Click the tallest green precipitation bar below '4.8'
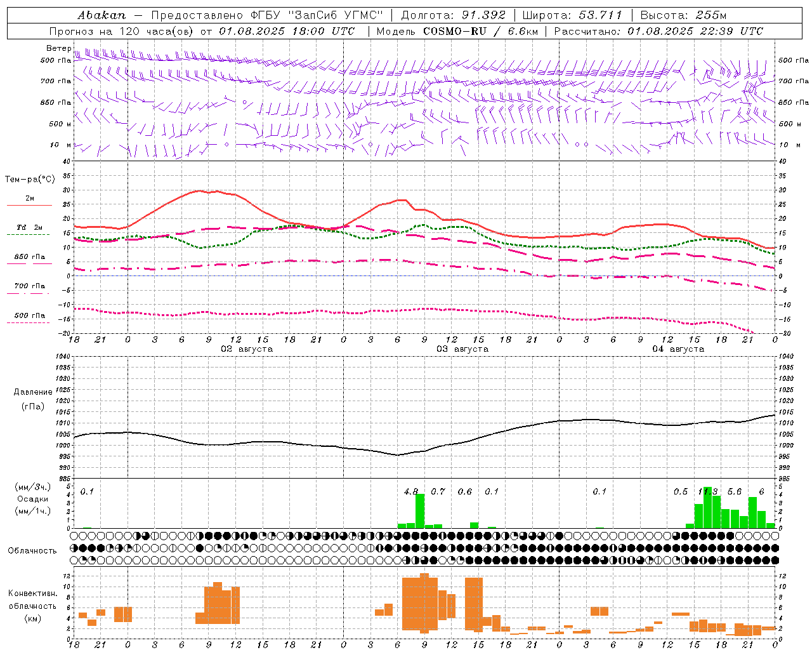This screenshot has width=812, height=650. point(420,511)
